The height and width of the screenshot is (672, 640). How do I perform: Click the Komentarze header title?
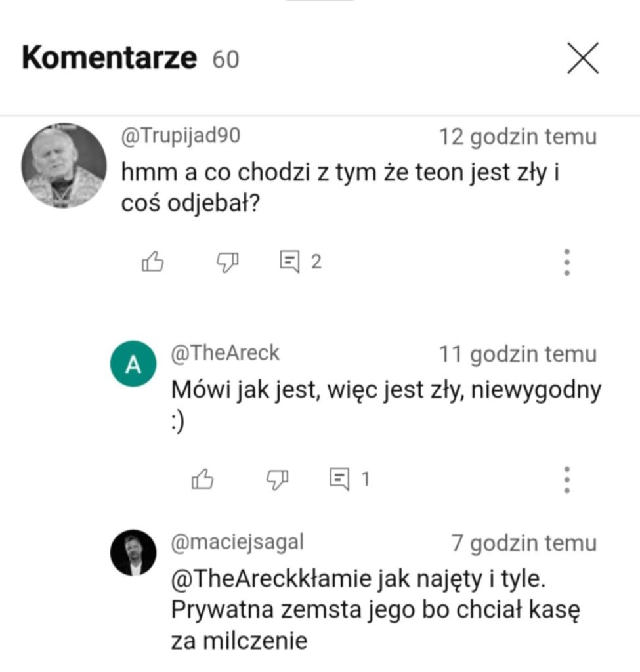pos(108,59)
